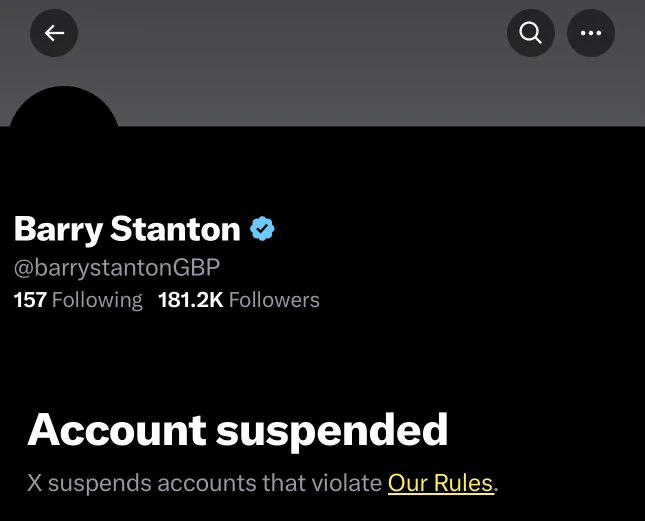Open the three-dot more options menu
Screen dimensions: 645x521
tap(591, 33)
